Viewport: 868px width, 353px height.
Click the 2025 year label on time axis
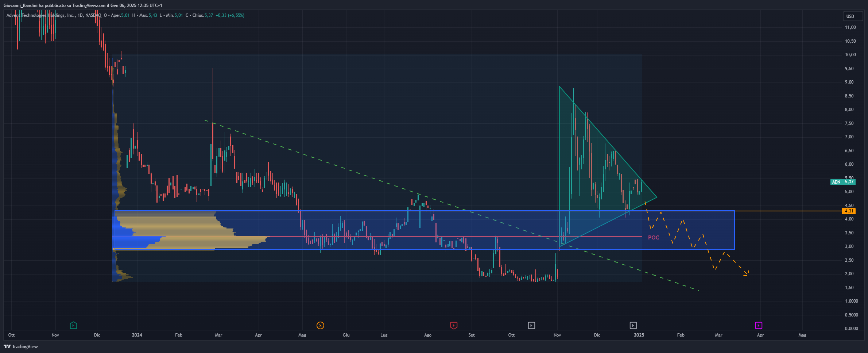tap(639, 335)
